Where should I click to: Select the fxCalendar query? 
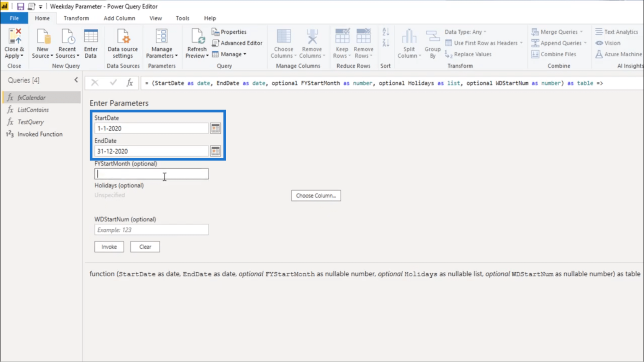click(x=41, y=98)
